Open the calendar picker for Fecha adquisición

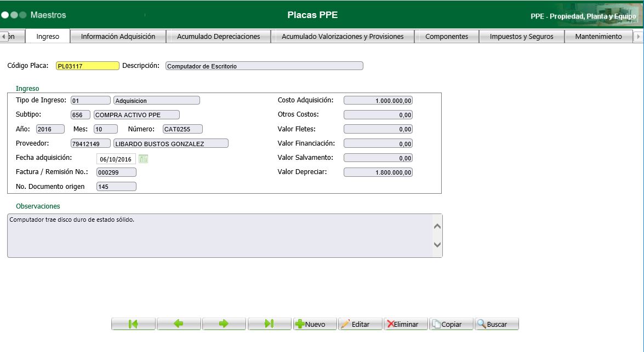[143, 159]
